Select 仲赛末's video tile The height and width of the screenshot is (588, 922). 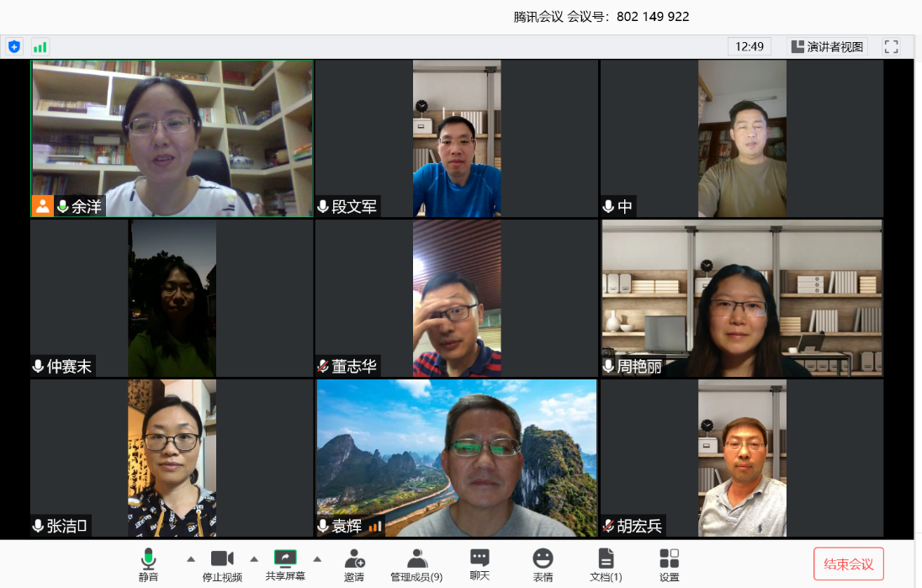[x=172, y=298]
